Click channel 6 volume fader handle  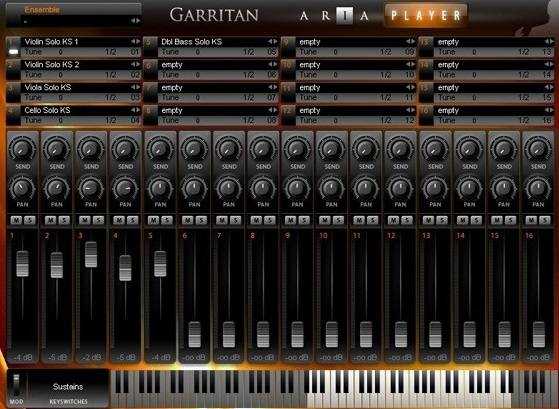click(x=194, y=334)
